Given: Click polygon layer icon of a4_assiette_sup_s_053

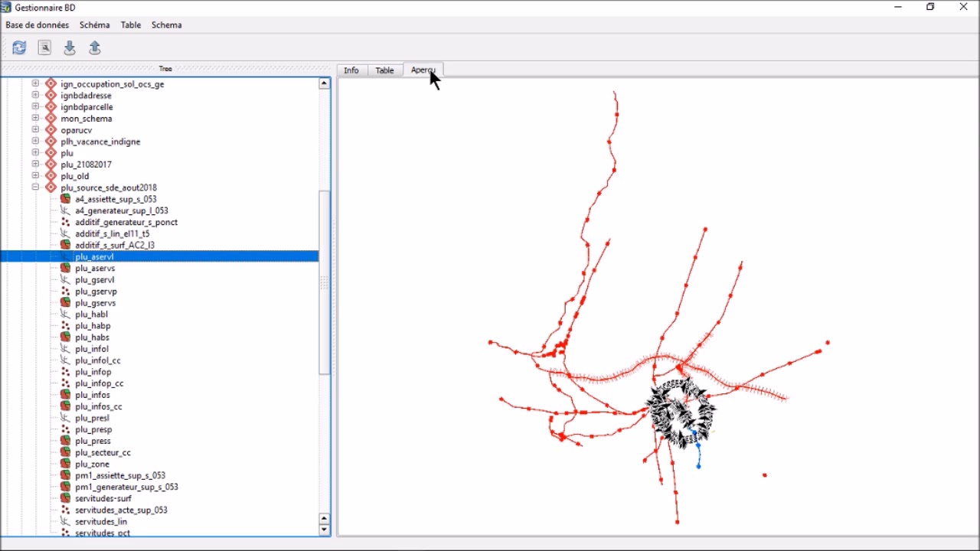Looking at the screenshot, I should [x=65, y=199].
